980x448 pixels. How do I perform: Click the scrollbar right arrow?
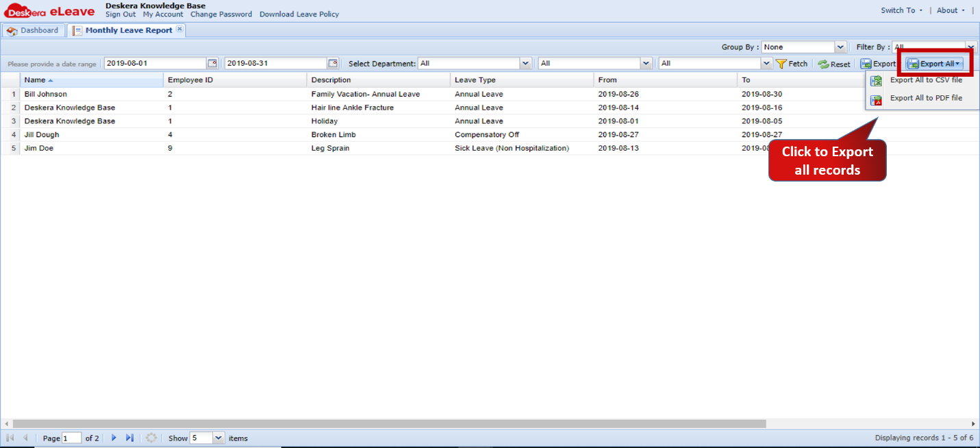point(974,424)
